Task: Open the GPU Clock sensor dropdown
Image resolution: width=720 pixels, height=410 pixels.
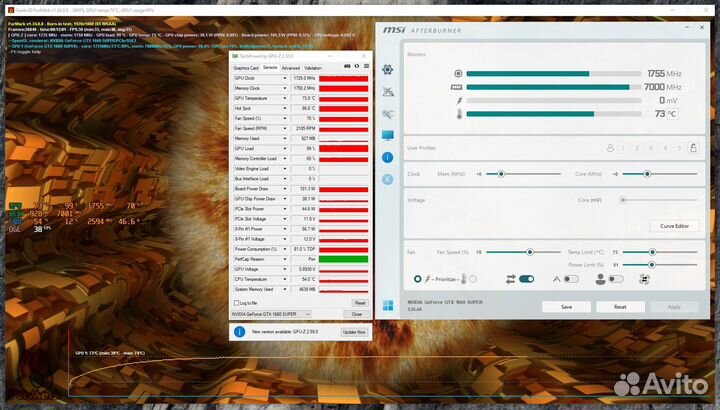Action: coord(285,79)
